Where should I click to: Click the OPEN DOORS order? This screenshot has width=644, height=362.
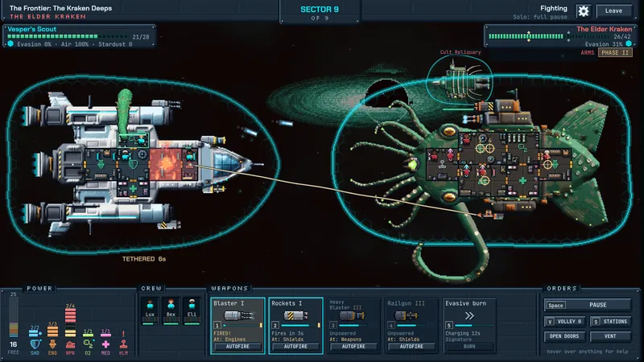point(565,336)
